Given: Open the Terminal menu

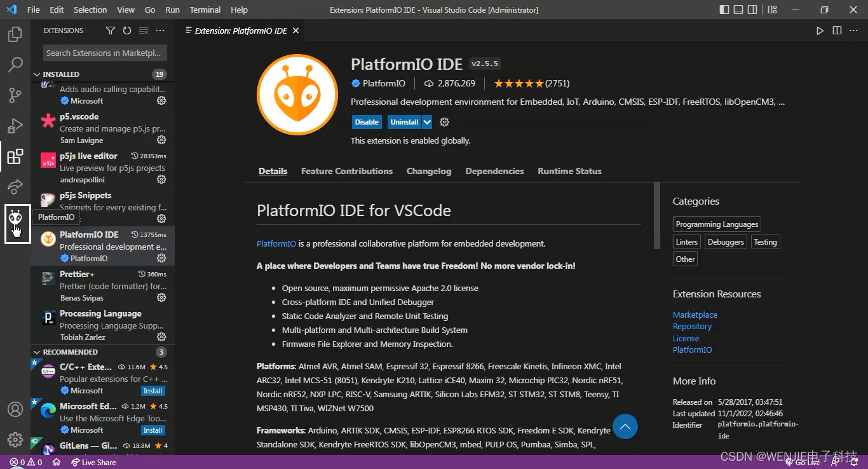Looking at the screenshot, I should [x=205, y=10].
